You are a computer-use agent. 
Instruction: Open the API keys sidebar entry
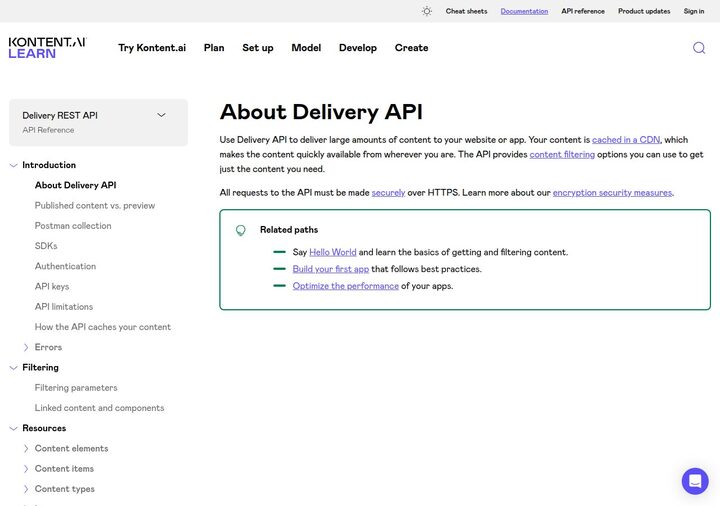52,287
